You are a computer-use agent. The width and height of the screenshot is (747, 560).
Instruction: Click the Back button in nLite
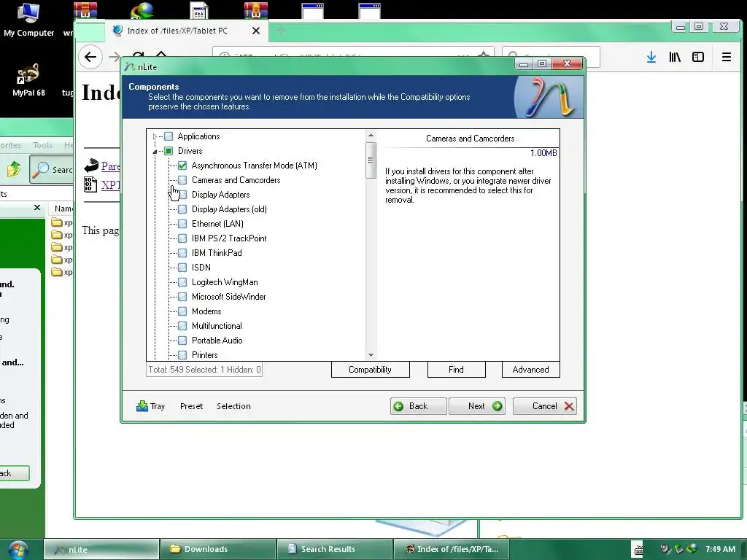click(418, 406)
